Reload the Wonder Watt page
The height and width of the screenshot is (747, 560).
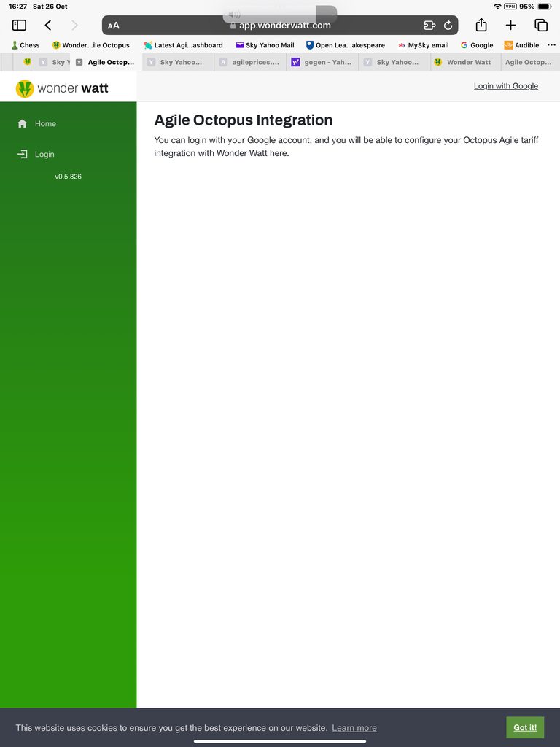coord(448,26)
